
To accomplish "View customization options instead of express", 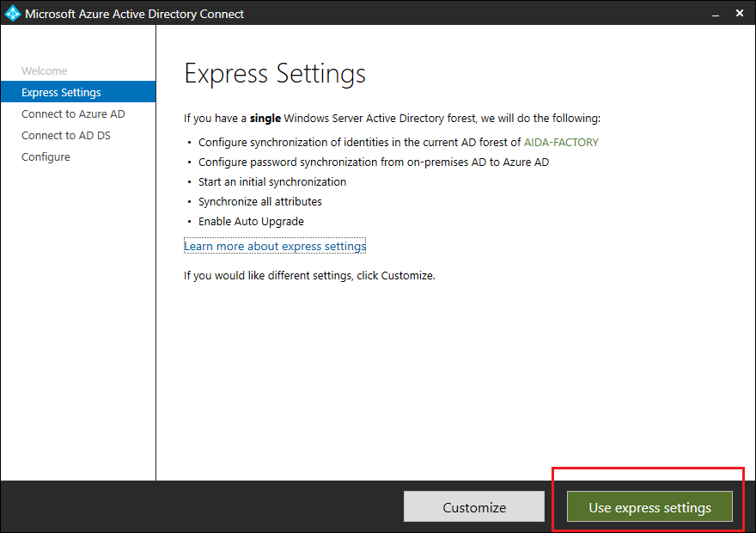I will [474, 506].
